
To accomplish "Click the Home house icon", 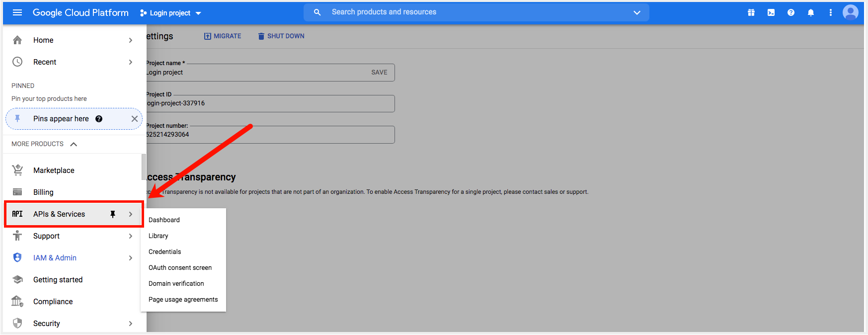I will click(17, 40).
